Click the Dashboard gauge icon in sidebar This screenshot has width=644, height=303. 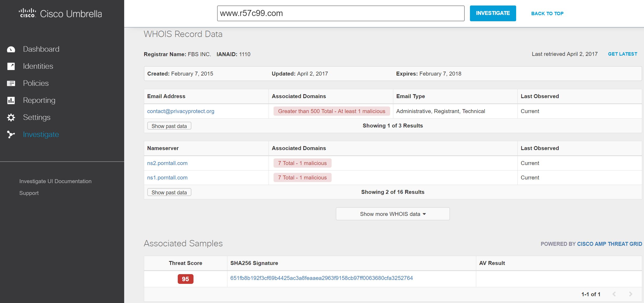[x=11, y=49]
